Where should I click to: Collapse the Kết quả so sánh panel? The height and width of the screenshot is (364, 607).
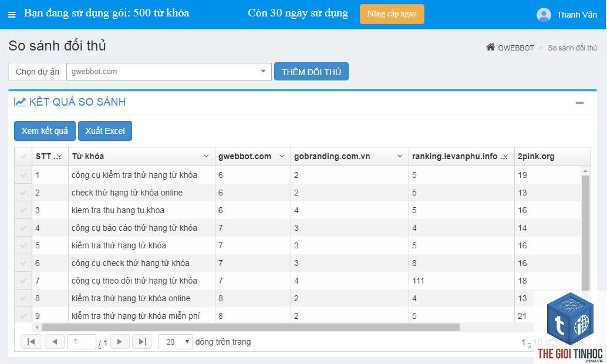[x=579, y=103]
